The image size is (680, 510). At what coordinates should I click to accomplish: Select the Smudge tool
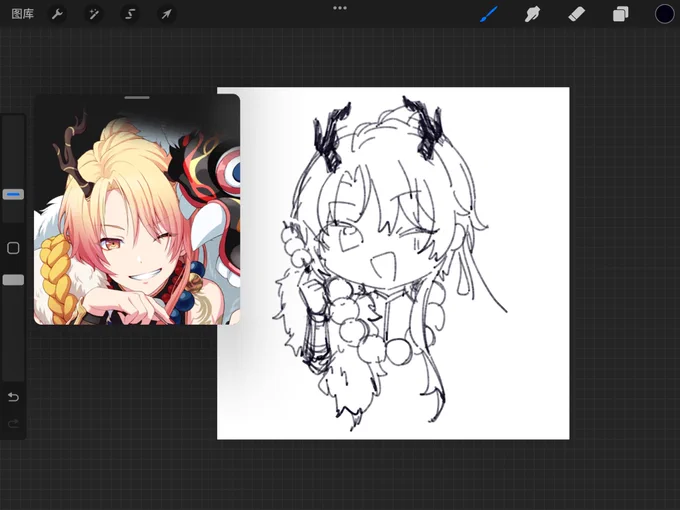(x=532, y=14)
